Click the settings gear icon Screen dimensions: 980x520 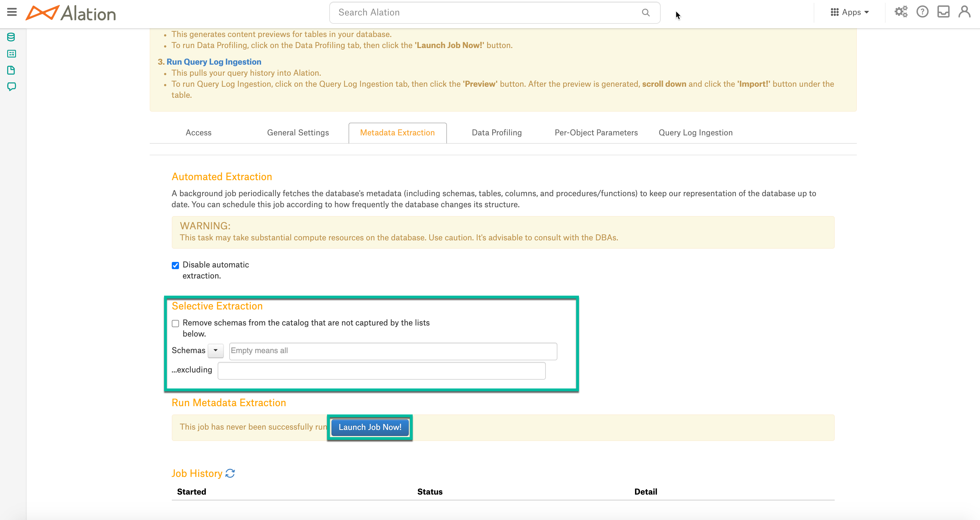pyautogui.click(x=902, y=12)
